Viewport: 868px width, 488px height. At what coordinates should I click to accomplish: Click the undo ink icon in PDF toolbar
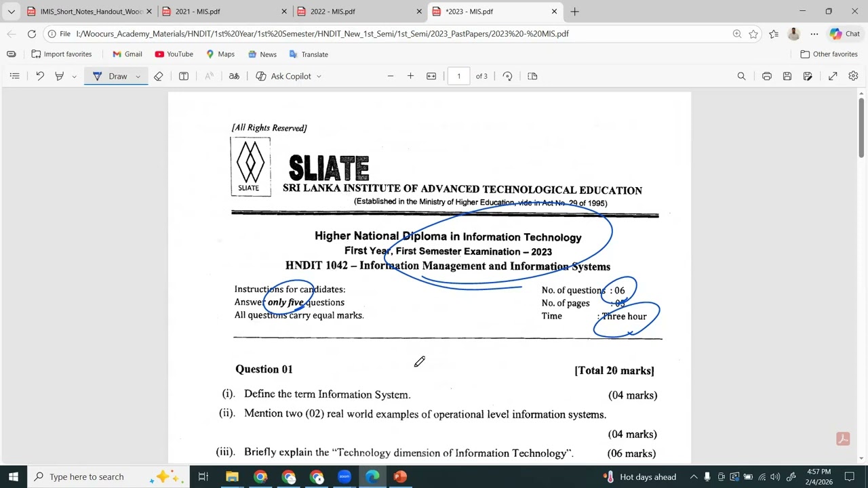(x=40, y=76)
